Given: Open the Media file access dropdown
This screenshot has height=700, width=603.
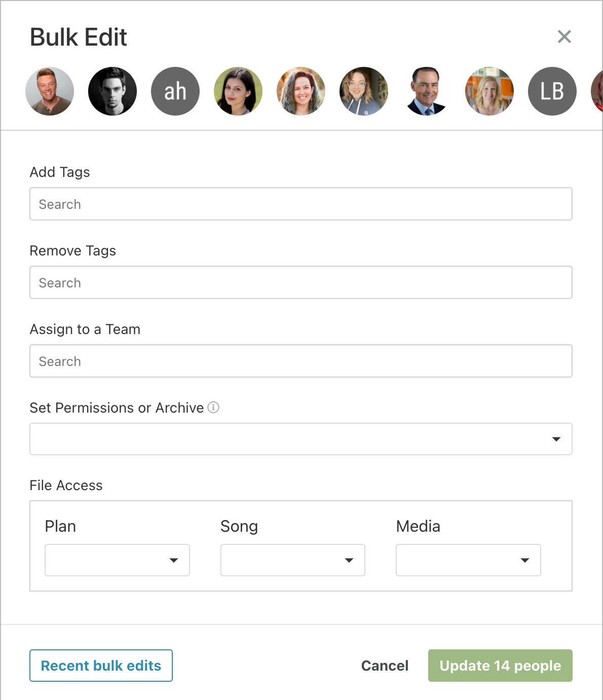Looking at the screenshot, I should pos(468,560).
